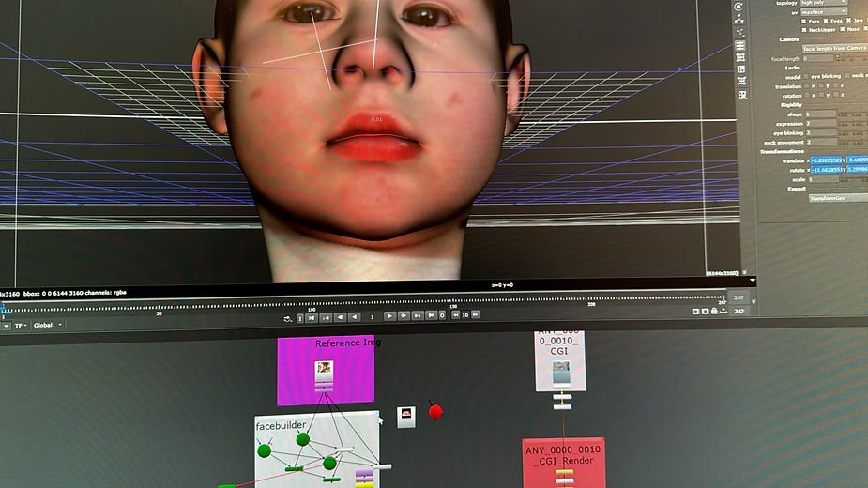
Task: Click the horizontal lines icon in viewer side toolbar
Action: click(x=740, y=45)
